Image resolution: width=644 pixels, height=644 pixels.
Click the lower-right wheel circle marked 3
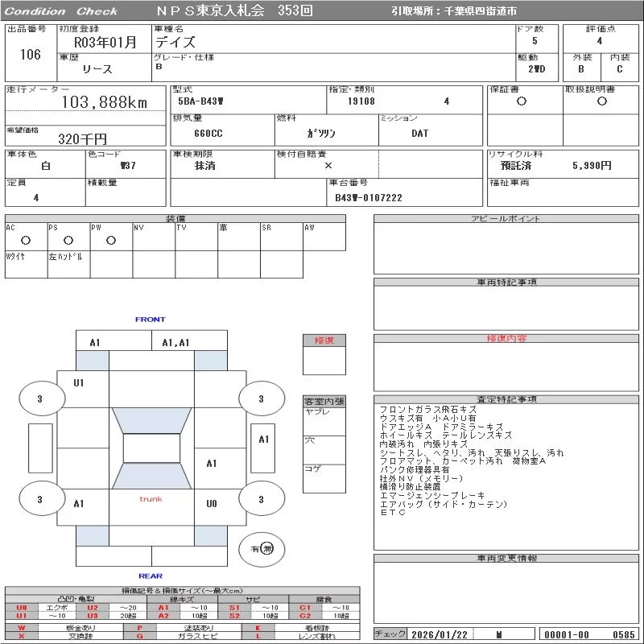(x=261, y=499)
